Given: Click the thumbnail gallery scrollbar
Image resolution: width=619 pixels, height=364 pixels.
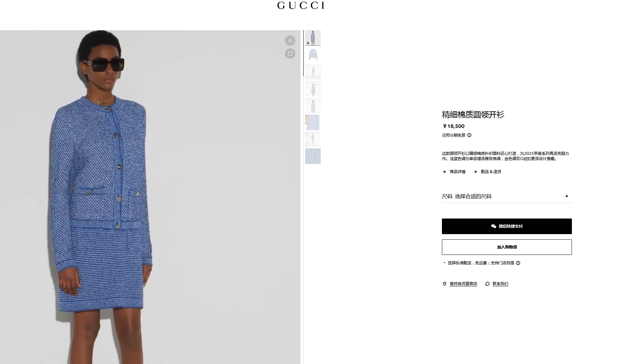Looking at the screenshot, I should point(303,54).
